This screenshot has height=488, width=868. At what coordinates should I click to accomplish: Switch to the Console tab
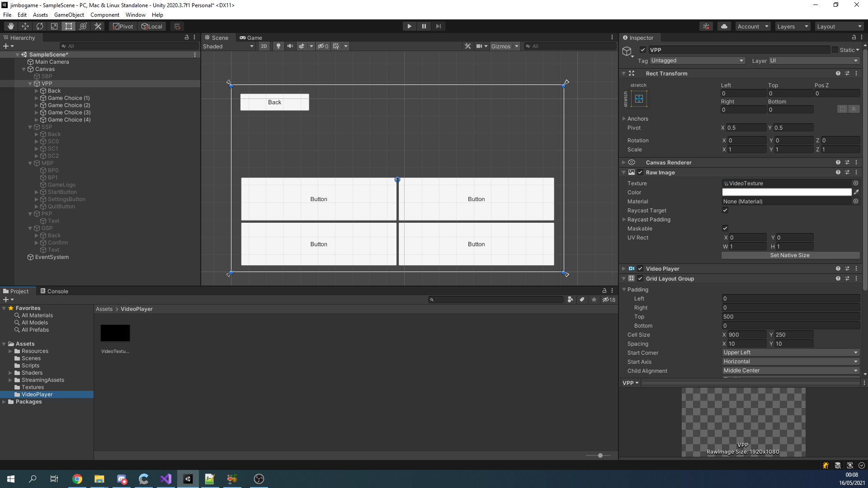point(54,291)
